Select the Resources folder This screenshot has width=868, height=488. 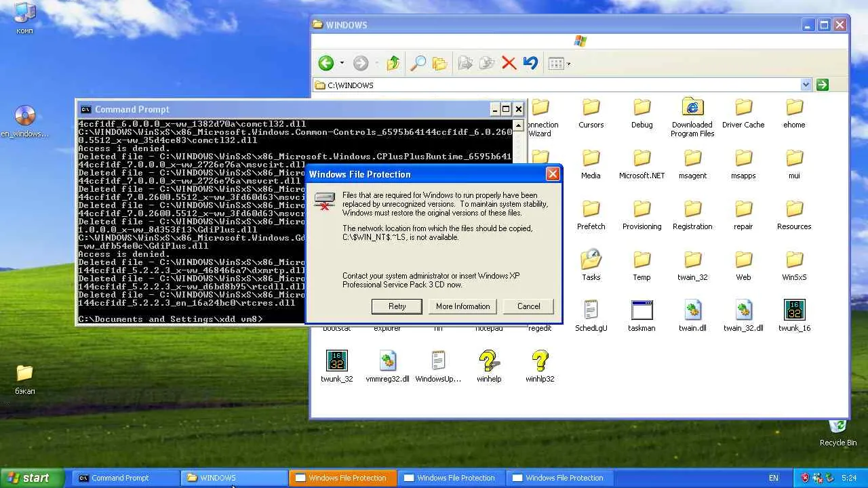coord(794,215)
